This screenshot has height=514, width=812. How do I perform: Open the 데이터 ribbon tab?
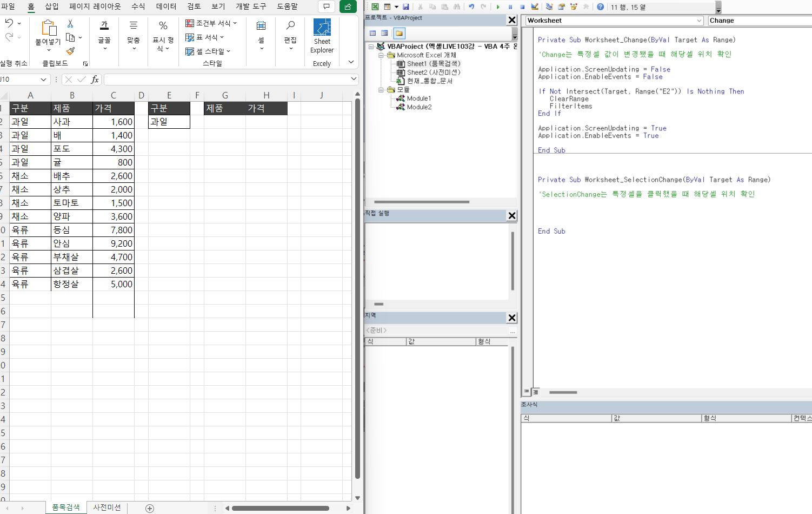[x=166, y=6]
